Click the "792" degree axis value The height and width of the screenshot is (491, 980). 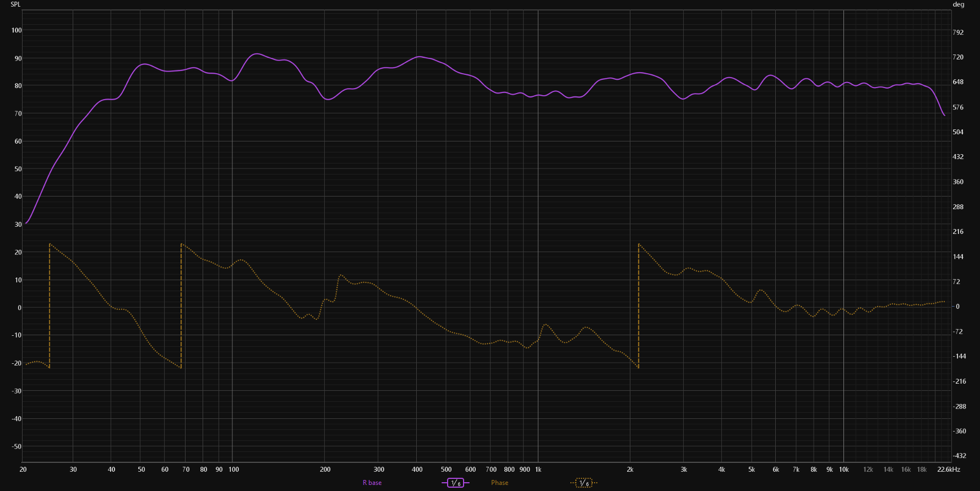[959, 32]
